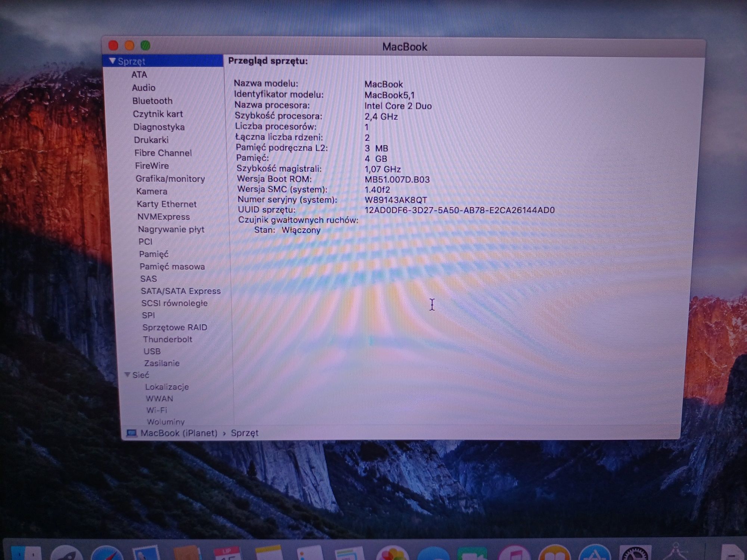Screen dimensions: 747x560
Task: Select Kamera in the sidebar
Action: tap(152, 192)
